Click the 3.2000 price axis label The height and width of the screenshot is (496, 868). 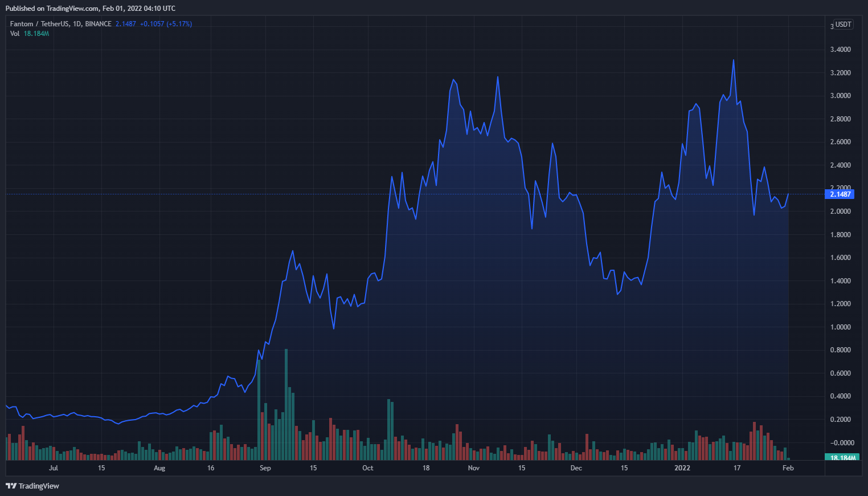(841, 73)
